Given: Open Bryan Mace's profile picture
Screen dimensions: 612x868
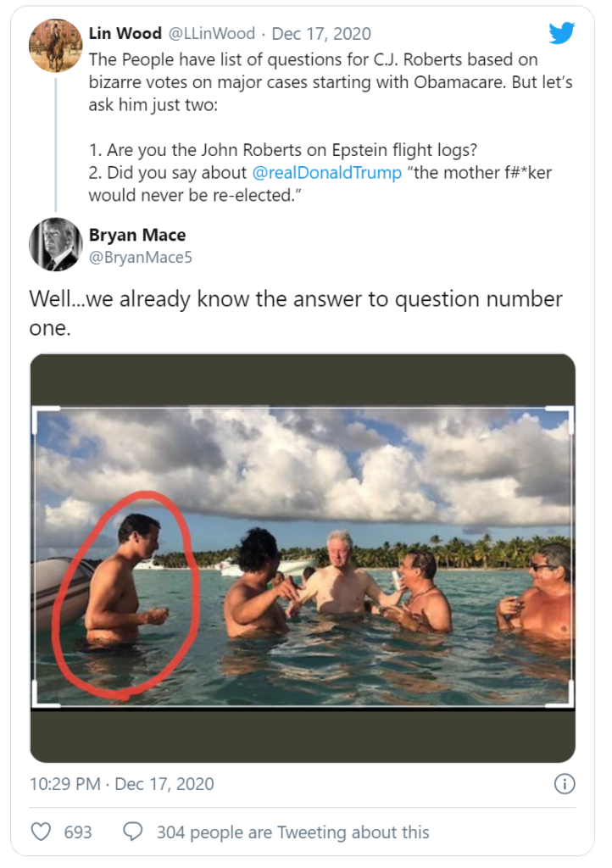Looking at the screenshot, I should point(55,244).
